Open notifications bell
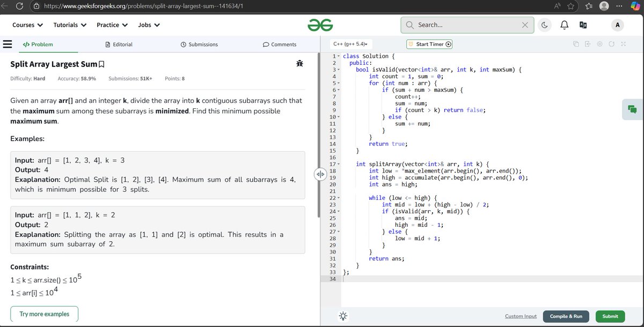Screen dimensions: 644x327 [564, 25]
